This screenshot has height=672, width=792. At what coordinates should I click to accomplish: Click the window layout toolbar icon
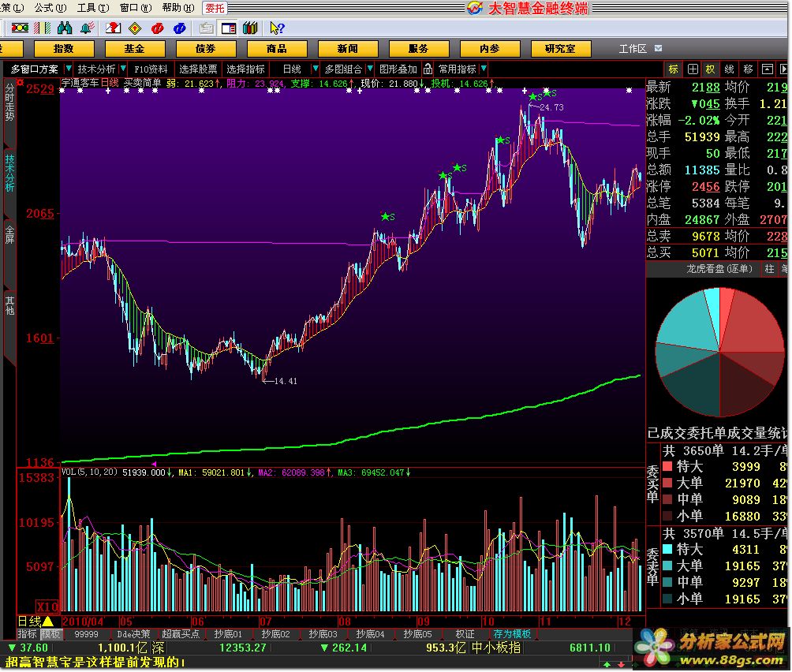point(228,28)
